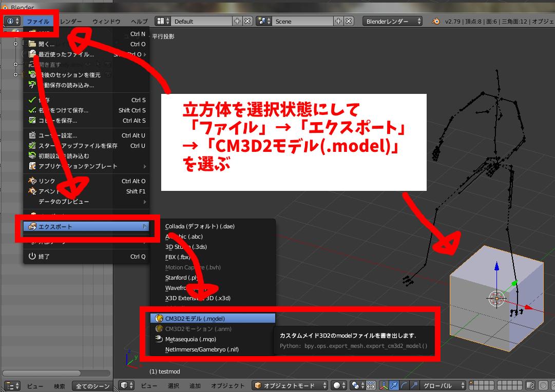This screenshot has width=555, height=392.
Task: Click the red X-axis manipulator arrow
Action: click(x=528, y=307)
